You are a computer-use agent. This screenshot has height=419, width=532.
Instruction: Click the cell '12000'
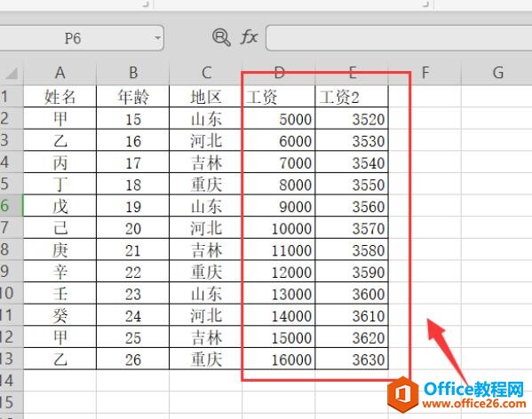(279, 272)
